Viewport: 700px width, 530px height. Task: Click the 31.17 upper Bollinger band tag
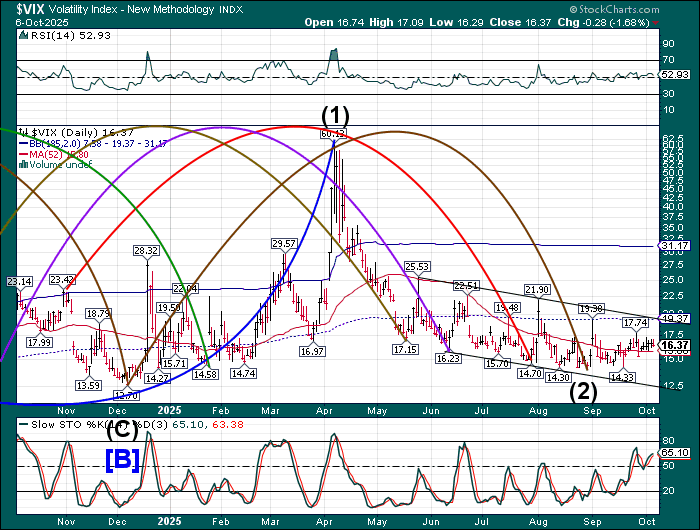coord(676,245)
